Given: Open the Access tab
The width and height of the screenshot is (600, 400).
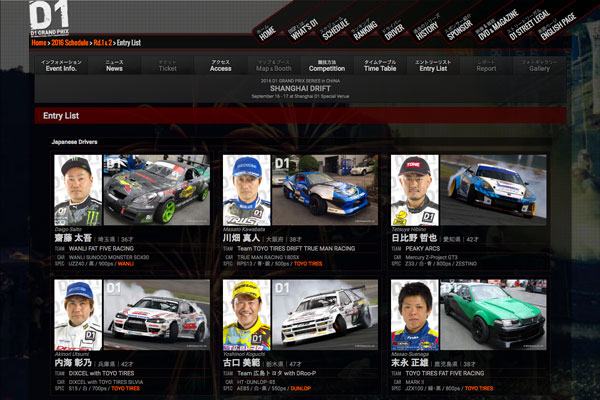Looking at the screenshot, I should [220, 66].
